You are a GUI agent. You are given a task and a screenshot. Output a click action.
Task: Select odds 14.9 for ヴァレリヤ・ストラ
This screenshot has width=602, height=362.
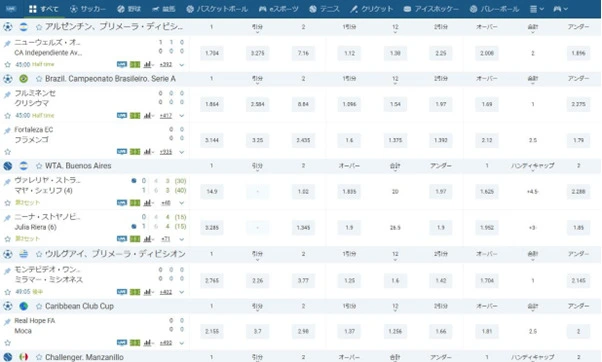coord(212,192)
